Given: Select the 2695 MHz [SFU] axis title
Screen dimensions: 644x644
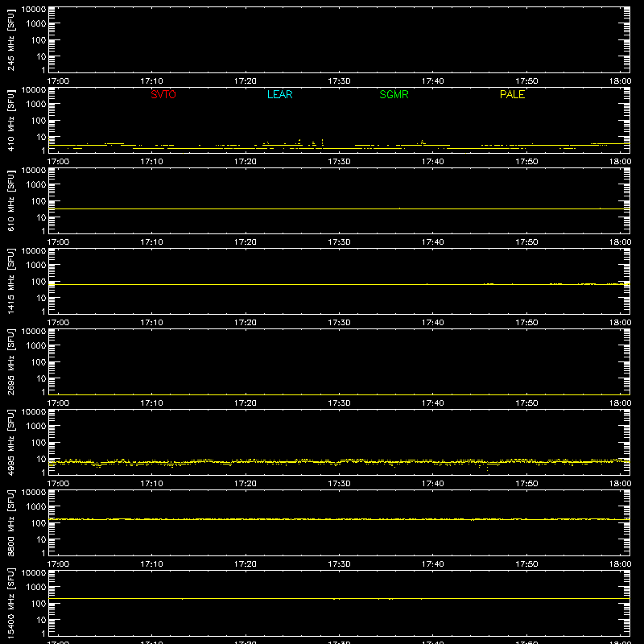Looking at the screenshot, I should tap(11, 361).
